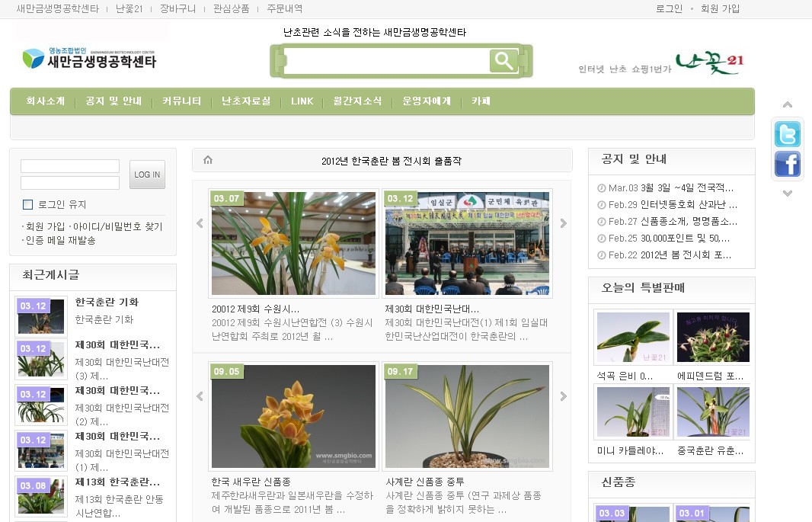
Task: Click the 인증 메일 재발송 link
Action: (61, 240)
